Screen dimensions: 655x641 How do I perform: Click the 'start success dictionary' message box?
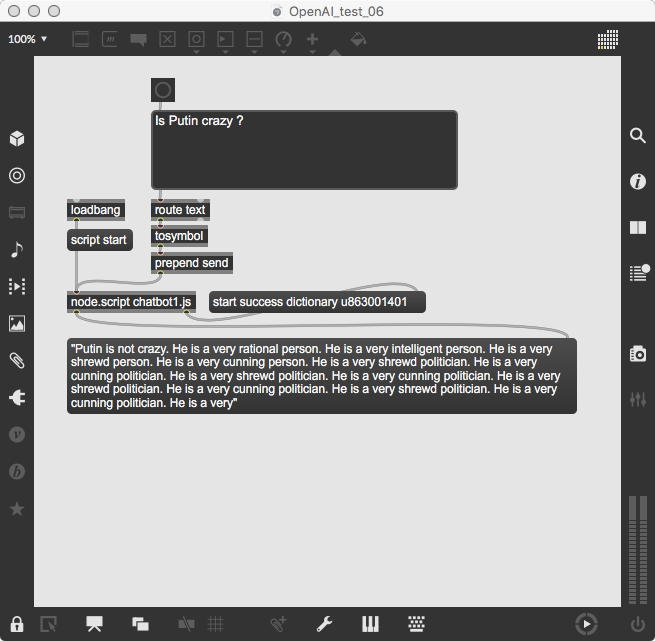(317, 302)
